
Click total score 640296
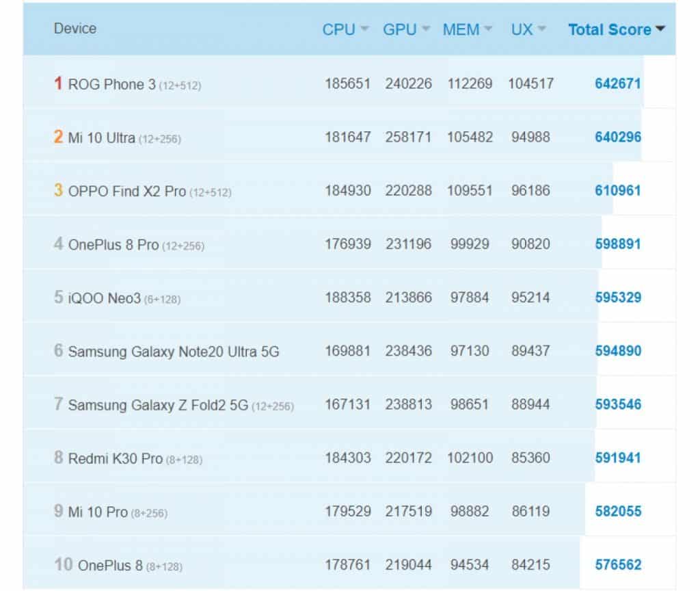[618, 137]
